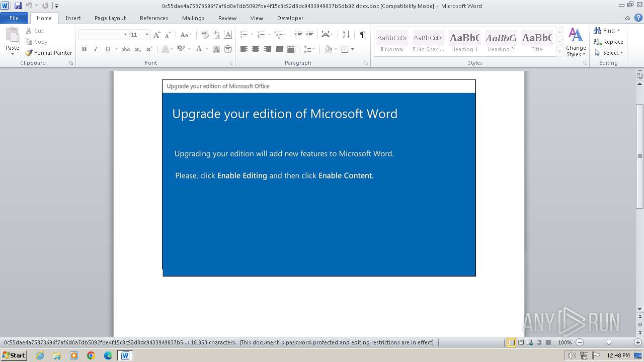644x362 pixels.
Task: Switch to the References tab
Action: pos(154,18)
